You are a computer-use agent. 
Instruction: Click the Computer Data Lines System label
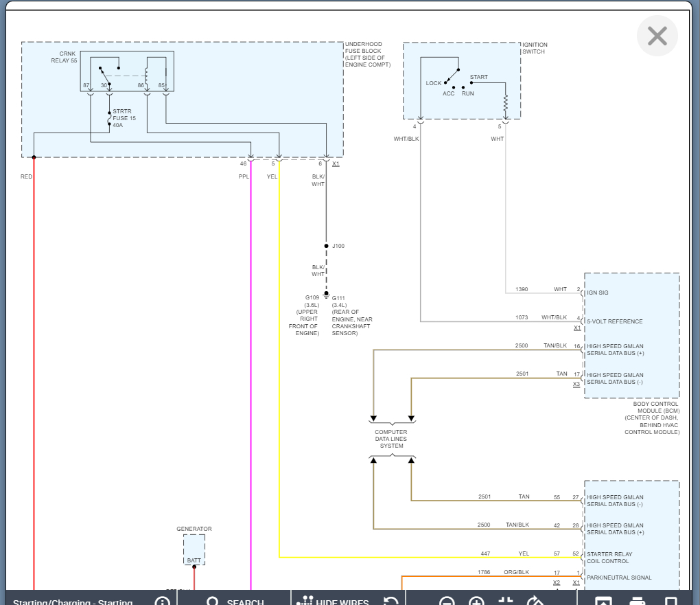click(x=390, y=439)
